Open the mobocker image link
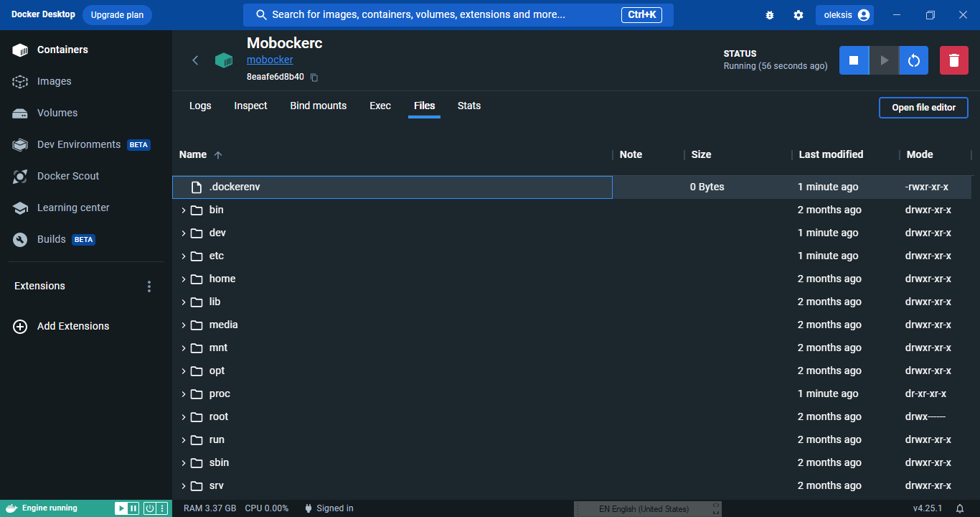 click(270, 60)
